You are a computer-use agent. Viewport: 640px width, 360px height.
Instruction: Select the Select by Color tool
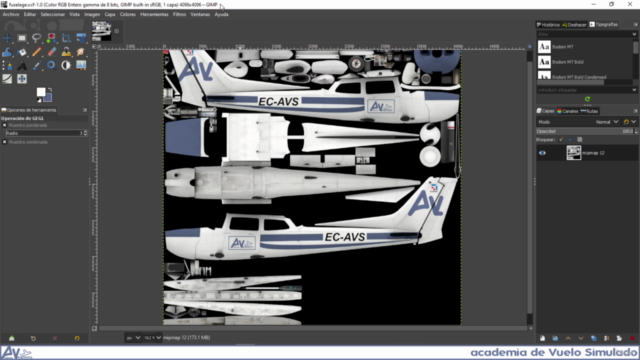pos(51,38)
